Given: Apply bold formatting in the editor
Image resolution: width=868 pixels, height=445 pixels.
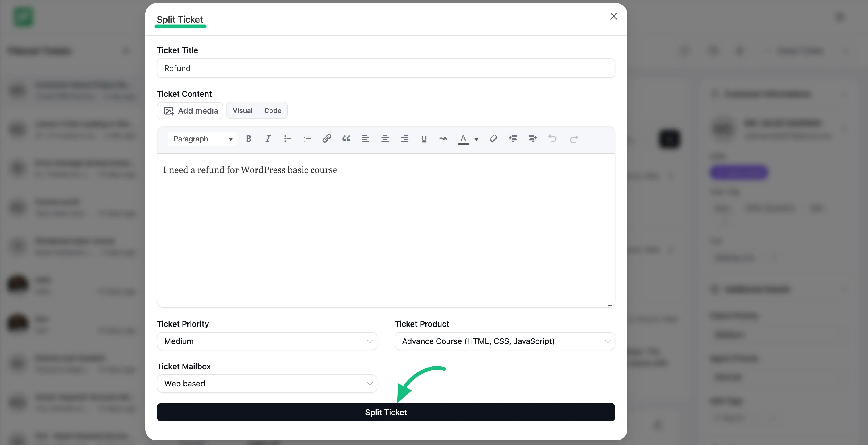Looking at the screenshot, I should [248, 139].
